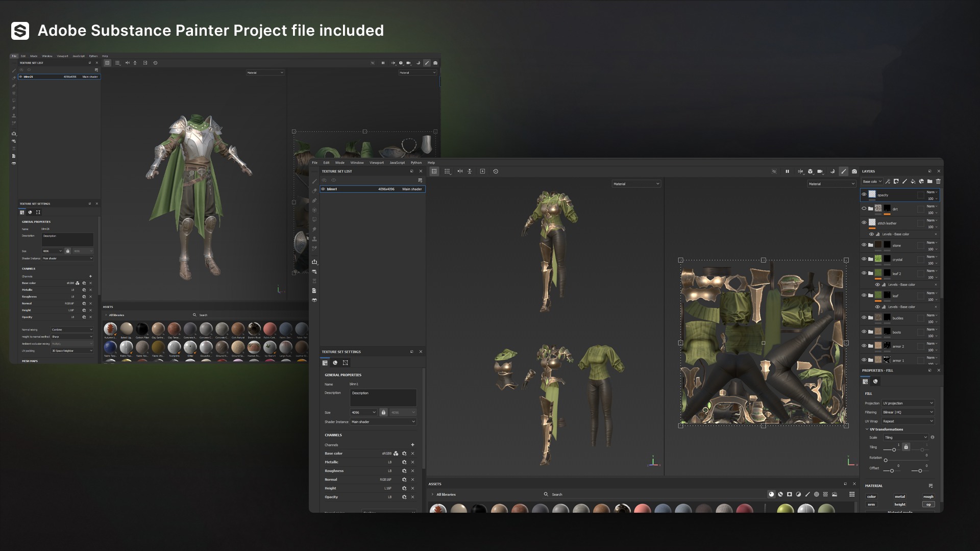Open File menu in front window
Viewport: 980px width, 551px height.
pos(314,163)
